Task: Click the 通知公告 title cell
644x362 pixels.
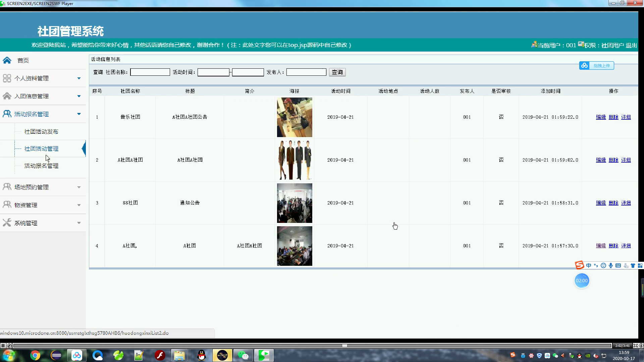Action: pyautogui.click(x=190, y=203)
